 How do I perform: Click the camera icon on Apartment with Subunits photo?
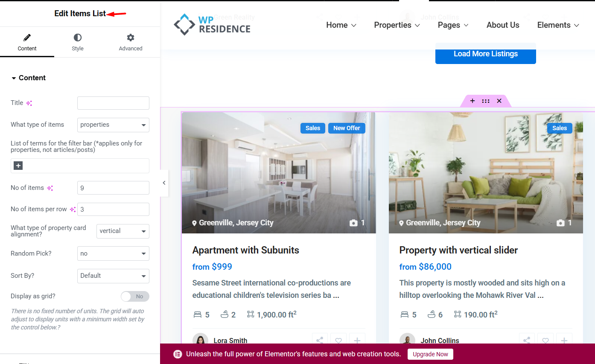tap(353, 223)
